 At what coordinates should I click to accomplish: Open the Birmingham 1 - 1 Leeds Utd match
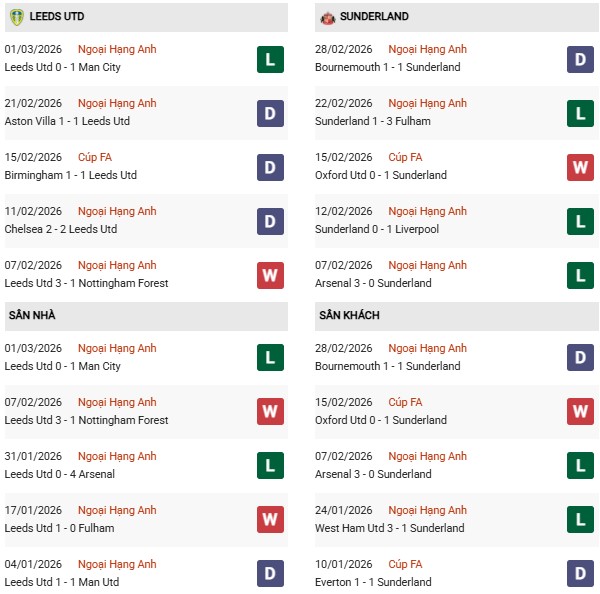point(71,175)
